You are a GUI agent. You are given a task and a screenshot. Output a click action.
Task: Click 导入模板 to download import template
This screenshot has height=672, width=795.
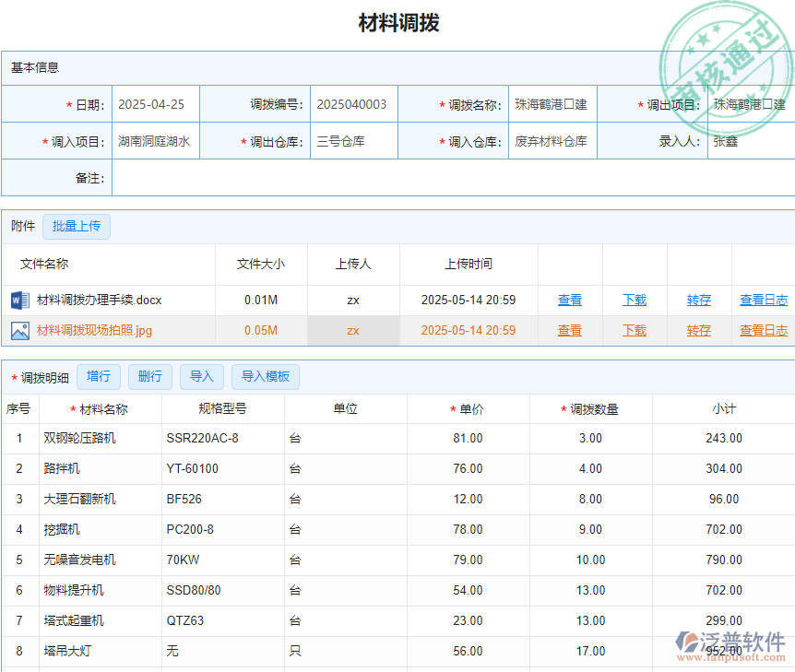pos(265,376)
